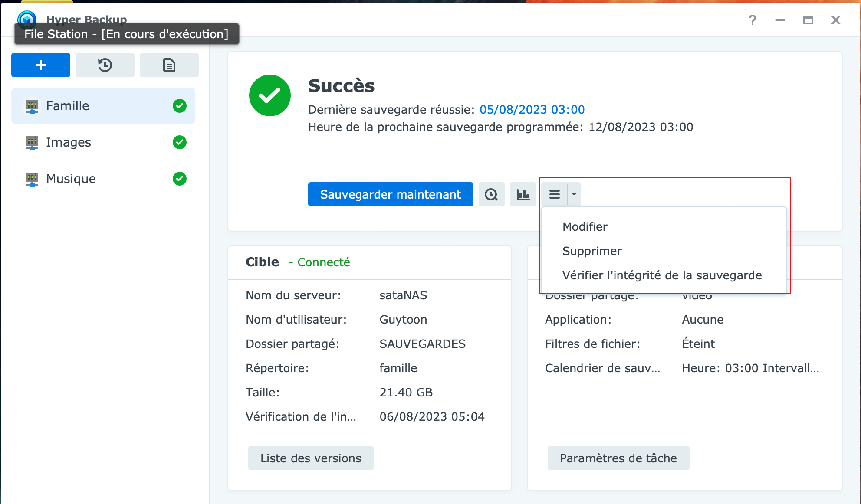Collapse the task menu dropdown arrow
The height and width of the screenshot is (504, 861).
point(574,194)
